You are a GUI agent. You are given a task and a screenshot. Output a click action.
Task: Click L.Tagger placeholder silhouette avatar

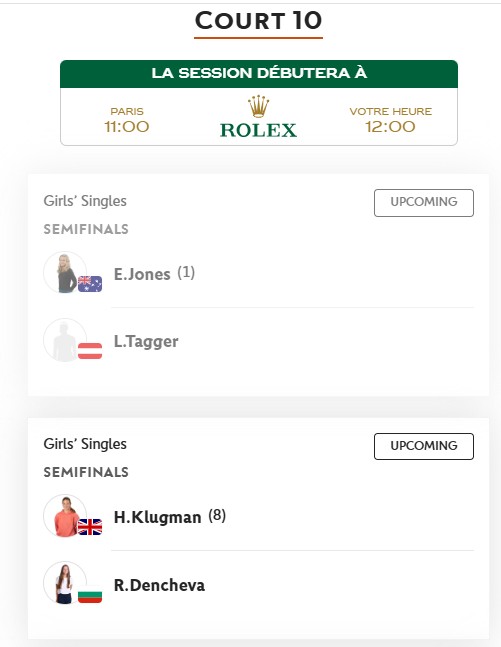pyautogui.click(x=65, y=340)
